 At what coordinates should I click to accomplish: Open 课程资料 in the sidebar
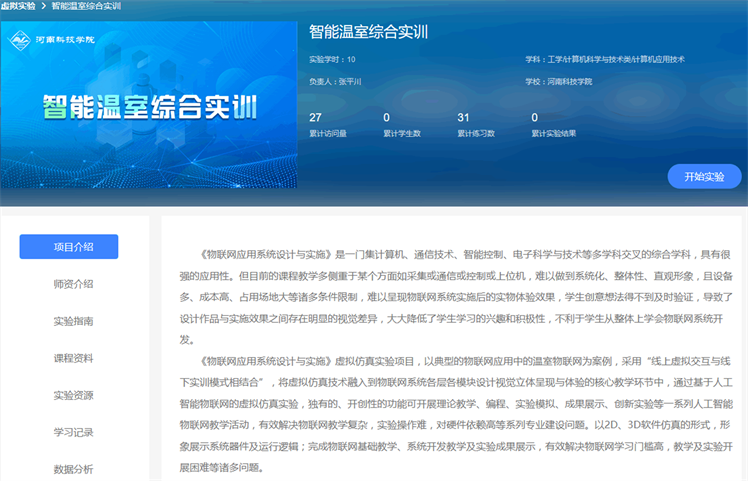point(73,358)
